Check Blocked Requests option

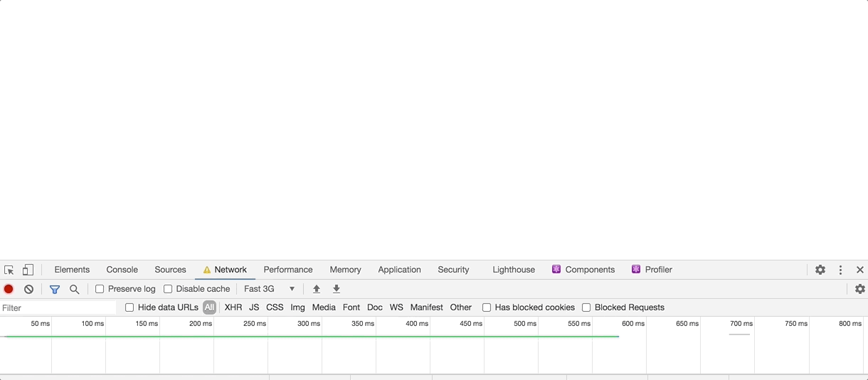coord(586,307)
